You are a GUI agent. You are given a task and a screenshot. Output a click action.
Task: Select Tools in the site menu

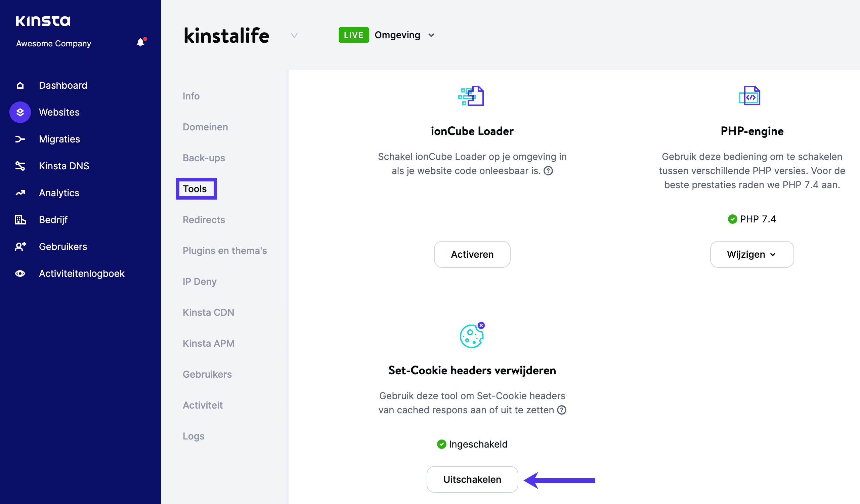coord(195,189)
